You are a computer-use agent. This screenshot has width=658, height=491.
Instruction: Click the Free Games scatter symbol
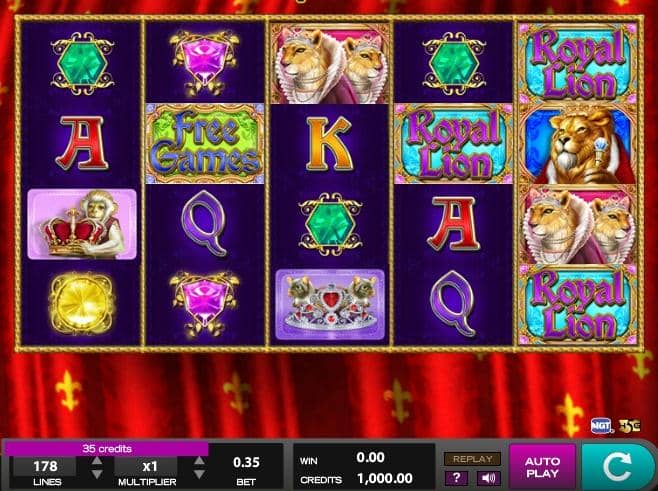coord(205,144)
